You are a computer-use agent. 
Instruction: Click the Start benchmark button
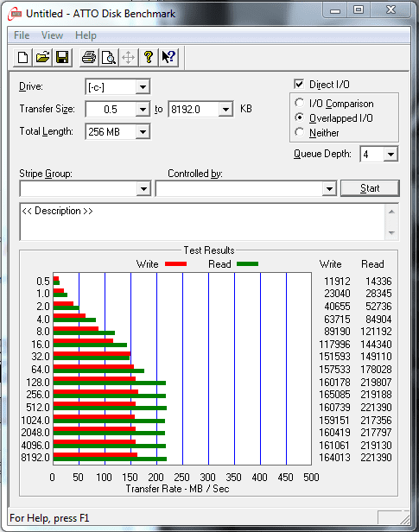coord(370,188)
